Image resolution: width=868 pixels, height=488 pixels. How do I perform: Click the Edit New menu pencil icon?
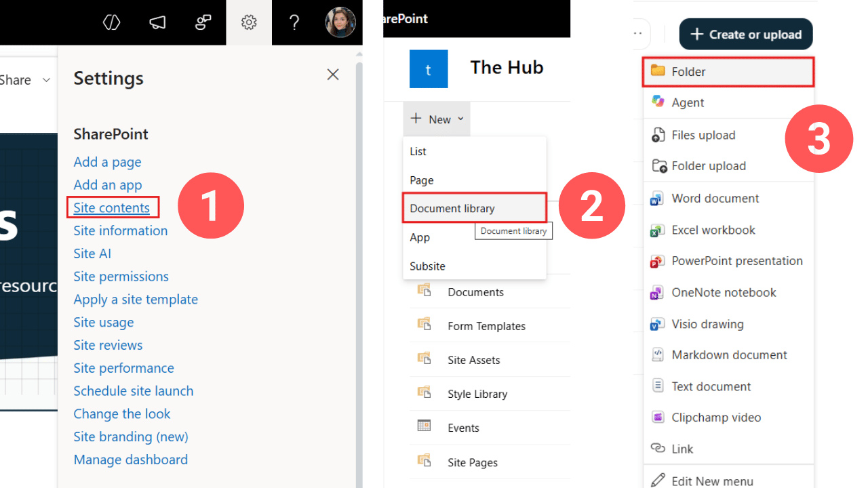point(658,481)
